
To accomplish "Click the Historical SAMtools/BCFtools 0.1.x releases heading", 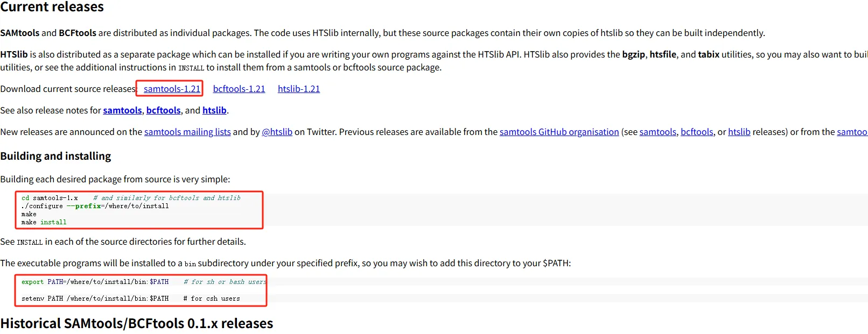I will click(x=137, y=323).
